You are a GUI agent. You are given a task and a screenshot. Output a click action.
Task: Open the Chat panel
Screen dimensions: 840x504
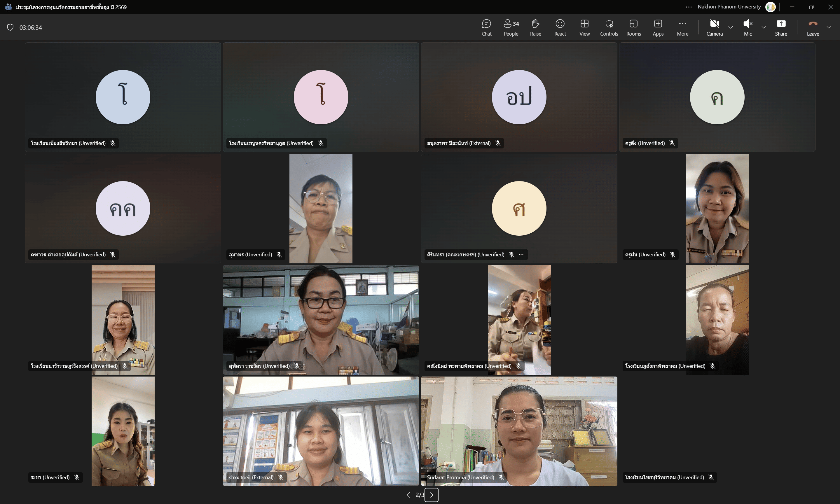coord(486,27)
